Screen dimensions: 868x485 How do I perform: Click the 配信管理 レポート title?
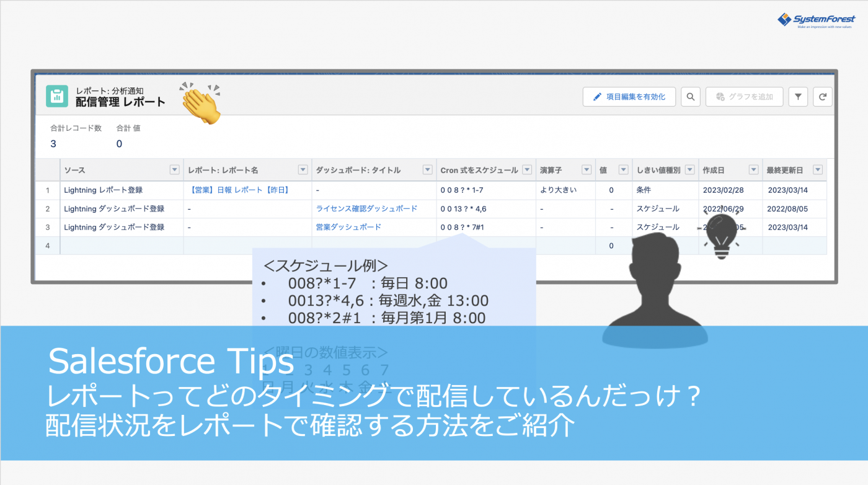pyautogui.click(x=120, y=102)
